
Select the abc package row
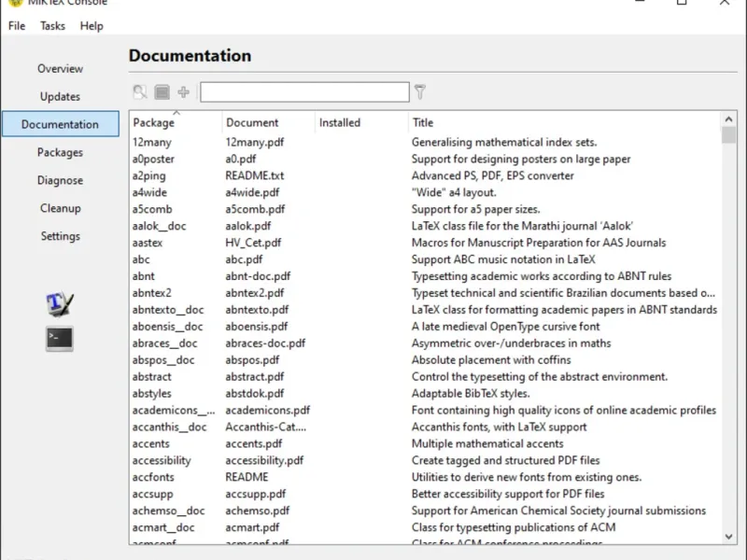[426, 259]
